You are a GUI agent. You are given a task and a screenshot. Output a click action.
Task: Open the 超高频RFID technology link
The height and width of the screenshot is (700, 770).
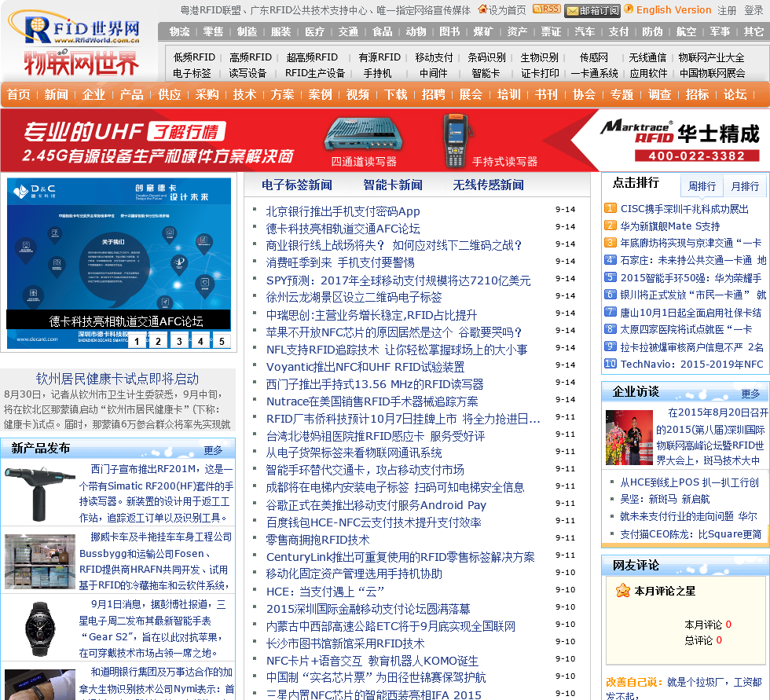pyautogui.click(x=312, y=57)
